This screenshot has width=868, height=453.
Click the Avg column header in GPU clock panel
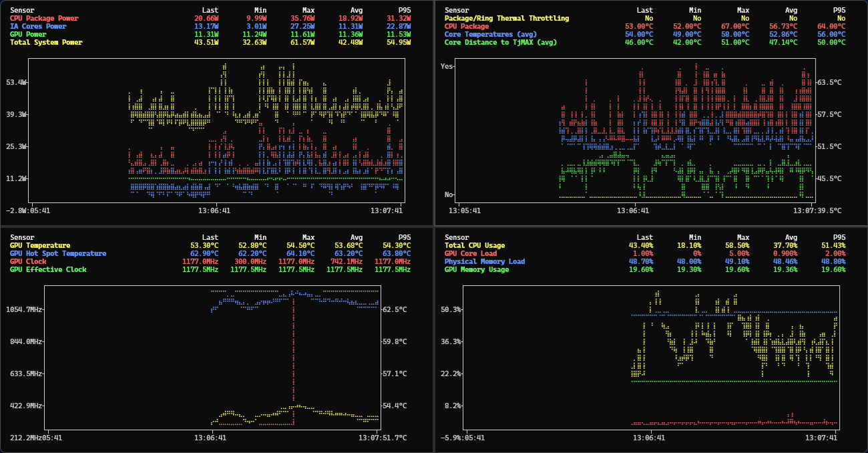pos(356,237)
